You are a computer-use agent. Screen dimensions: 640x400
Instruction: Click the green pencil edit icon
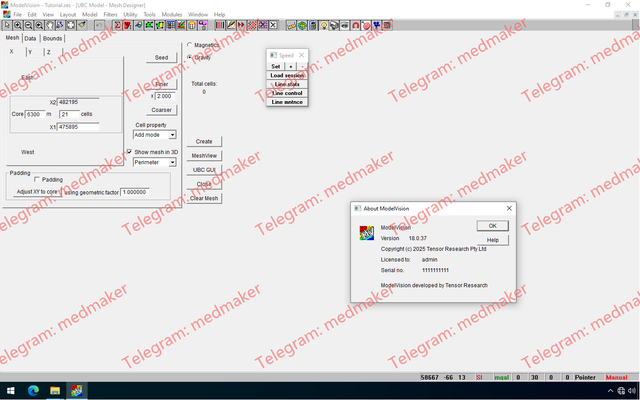coord(231,25)
